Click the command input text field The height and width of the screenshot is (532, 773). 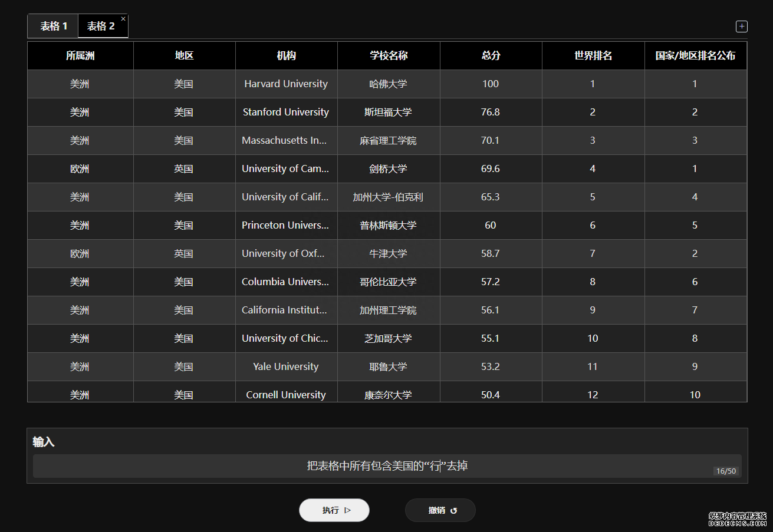(387, 466)
